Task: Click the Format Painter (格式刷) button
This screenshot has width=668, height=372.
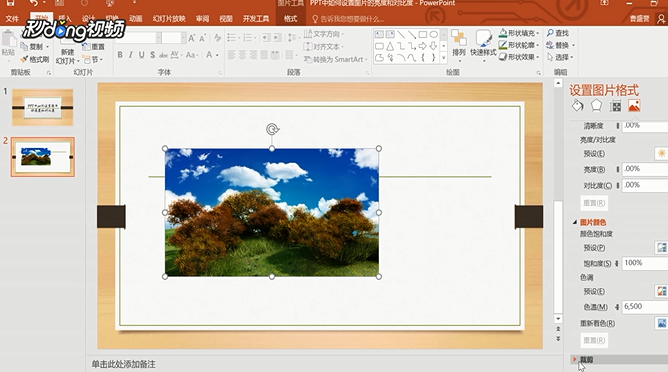Action: point(35,59)
